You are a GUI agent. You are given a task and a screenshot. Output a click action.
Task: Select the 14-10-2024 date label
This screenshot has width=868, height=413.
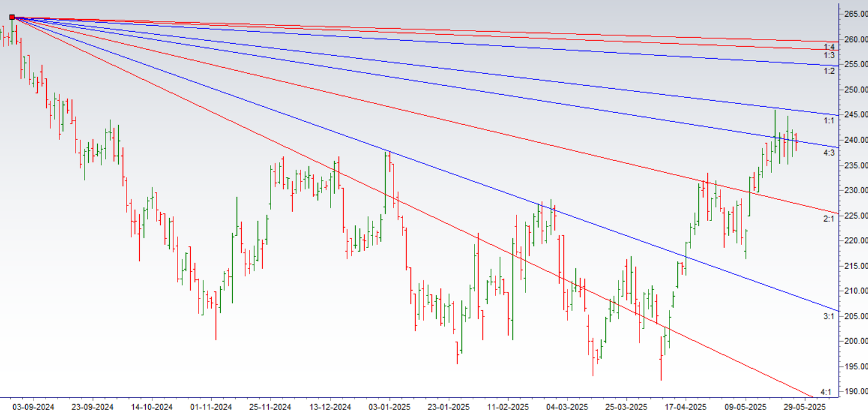(x=151, y=407)
